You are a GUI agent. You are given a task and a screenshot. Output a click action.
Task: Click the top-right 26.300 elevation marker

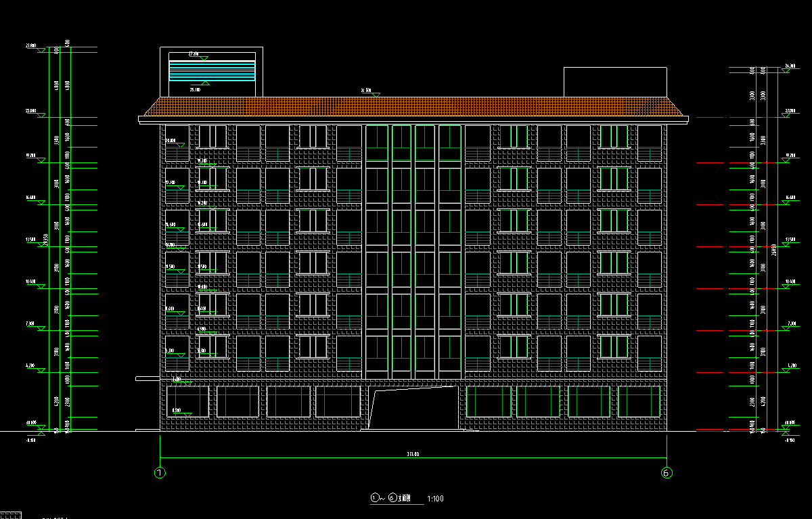(x=789, y=67)
